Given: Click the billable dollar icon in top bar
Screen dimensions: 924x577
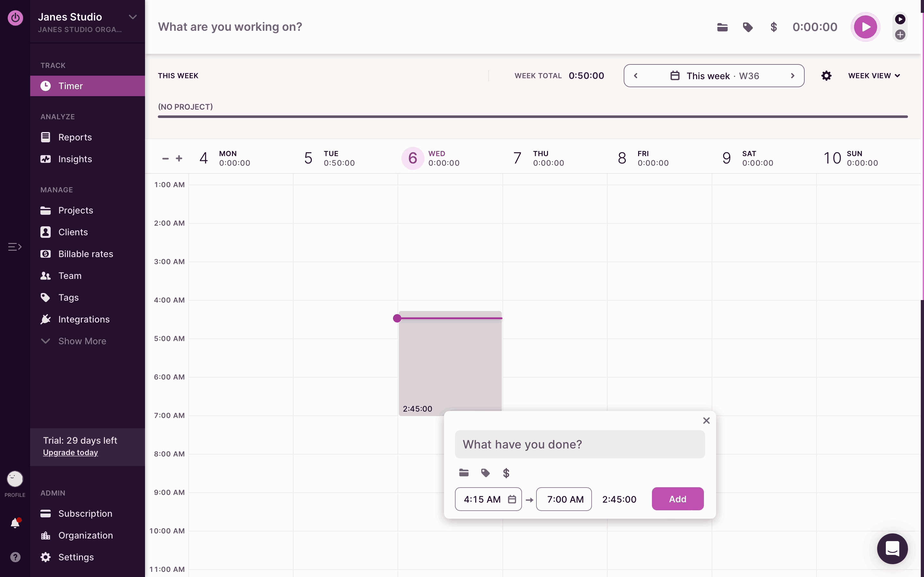Looking at the screenshot, I should (774, 27).
